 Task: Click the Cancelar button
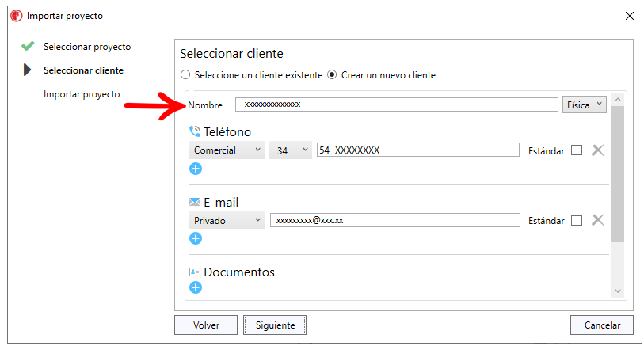click(602, 325)
